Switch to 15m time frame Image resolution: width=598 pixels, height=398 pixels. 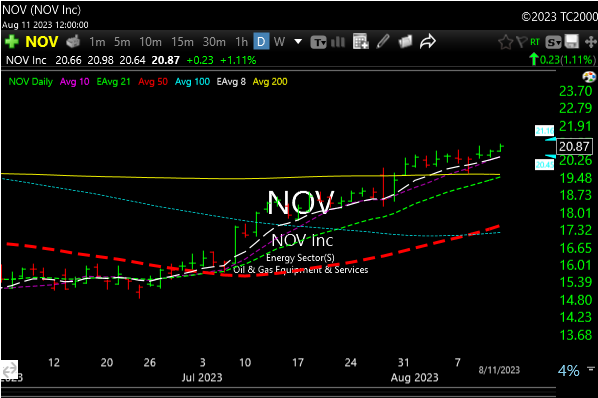pyautogui.click(x=182, y=42)
